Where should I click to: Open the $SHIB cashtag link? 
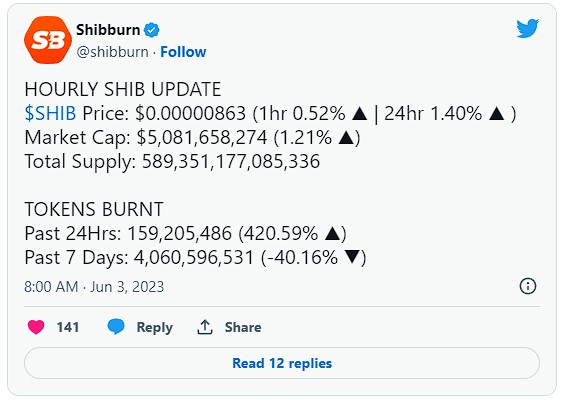point(50,113)
